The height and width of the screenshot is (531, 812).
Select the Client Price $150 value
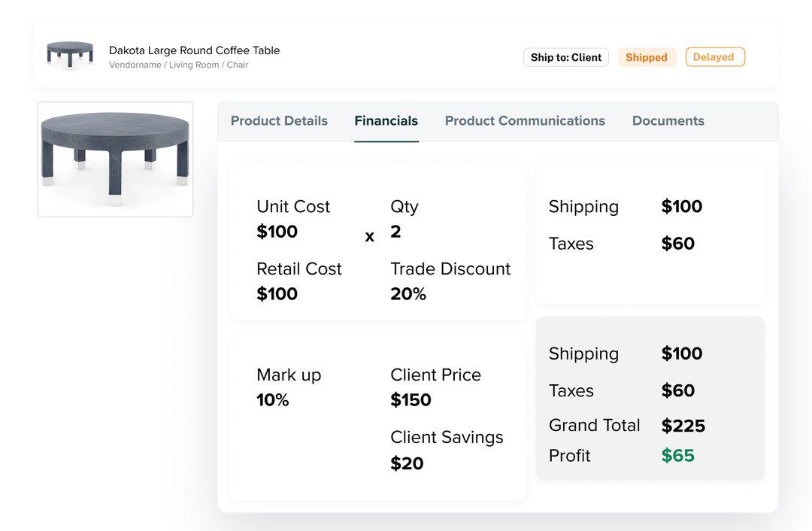click(411, 400)
